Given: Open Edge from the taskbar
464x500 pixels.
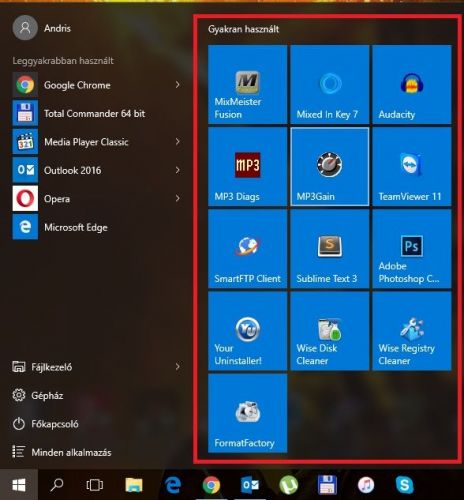Looking at the screenshot, I should click(173, 485).
